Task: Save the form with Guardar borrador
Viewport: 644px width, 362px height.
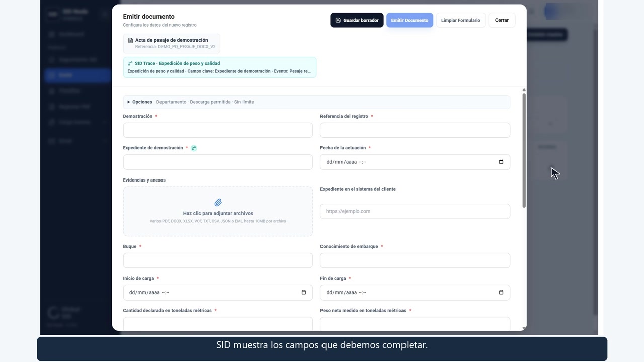Action: click(x=357, y=20)
